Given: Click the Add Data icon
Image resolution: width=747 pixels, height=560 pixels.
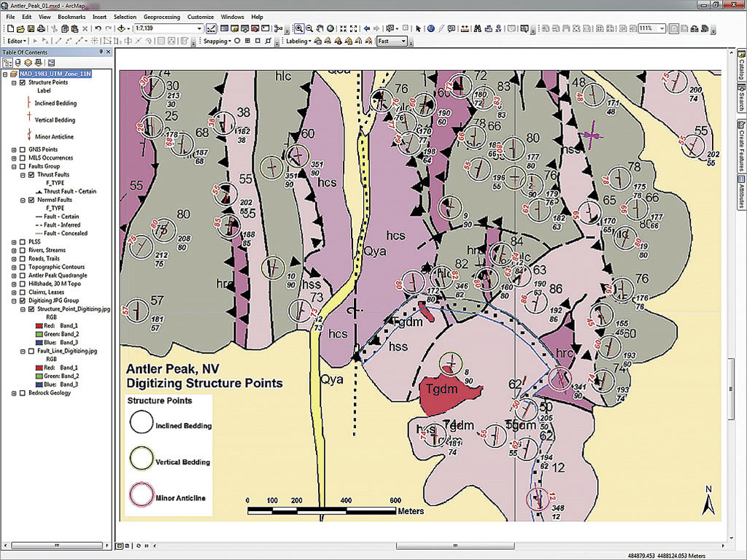Looking at the screenshot, I should [121, 29].
